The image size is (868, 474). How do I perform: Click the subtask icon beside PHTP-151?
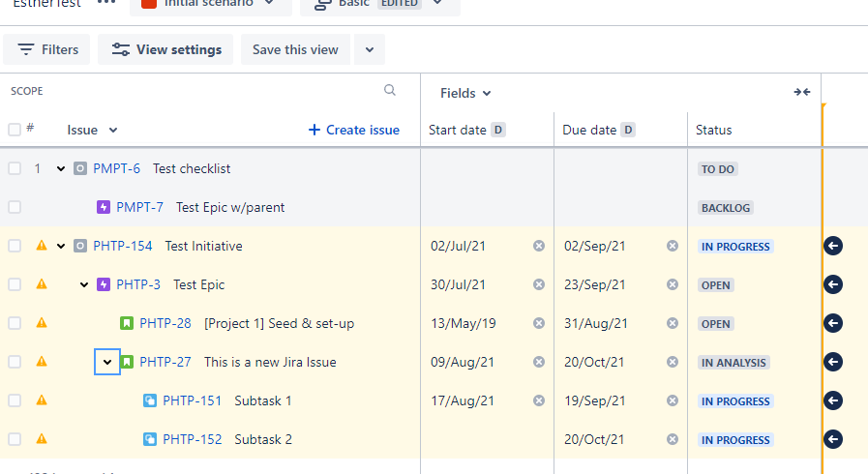point(150,400)
